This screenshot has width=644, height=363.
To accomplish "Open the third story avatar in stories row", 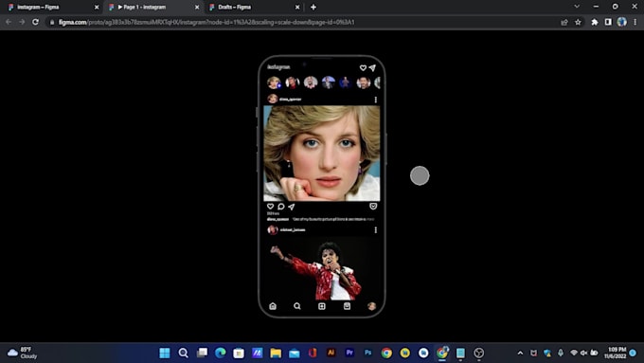I will coord(311,82).
